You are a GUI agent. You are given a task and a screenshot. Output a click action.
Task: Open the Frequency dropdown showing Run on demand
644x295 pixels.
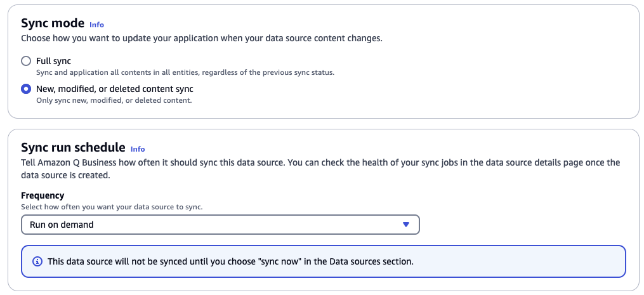coord(220,225)
